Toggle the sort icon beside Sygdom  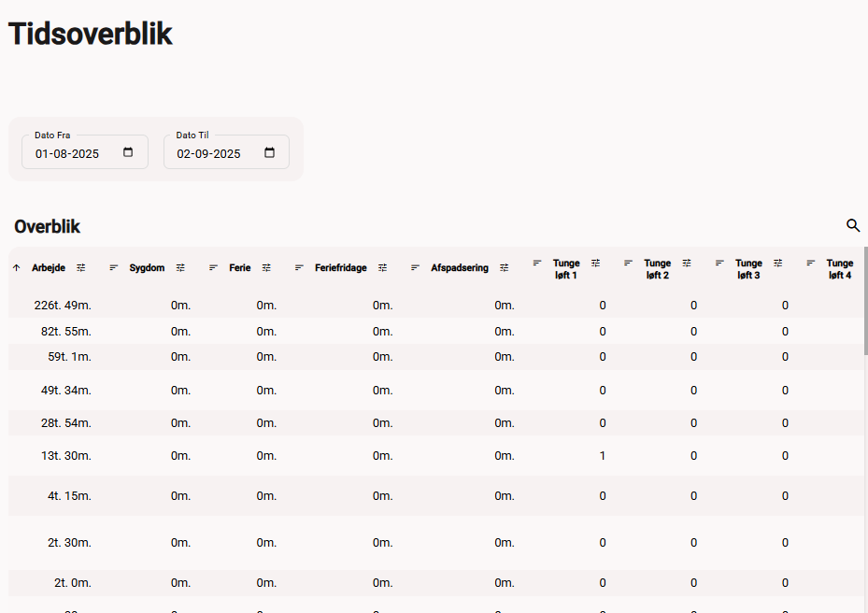click(114, 267)
